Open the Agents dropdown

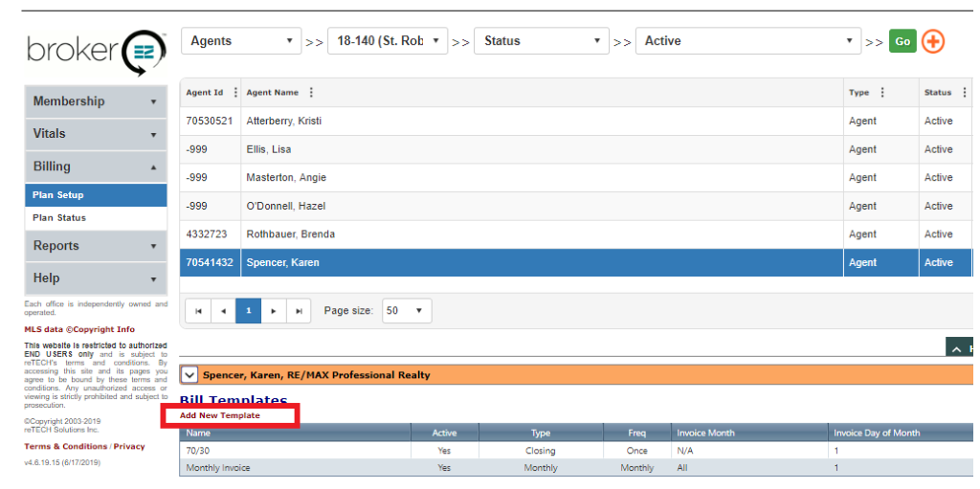point(240,41)
